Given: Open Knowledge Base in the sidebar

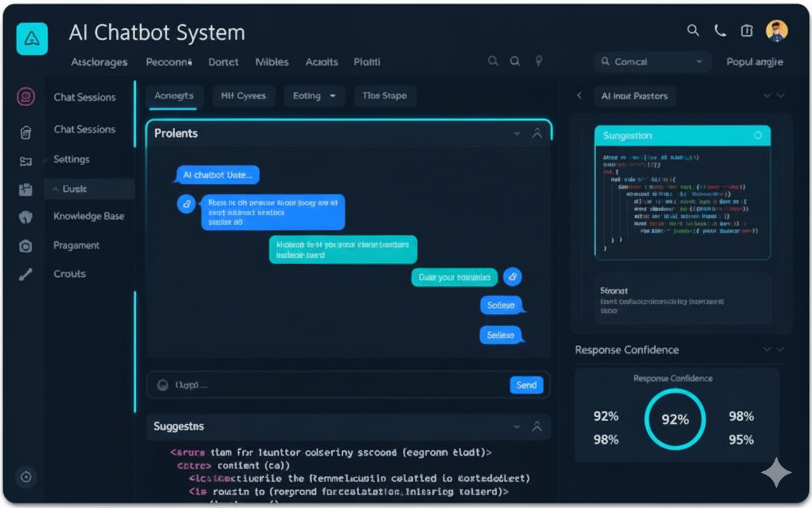Looking at the screenshot, I should tap(89, 216).
